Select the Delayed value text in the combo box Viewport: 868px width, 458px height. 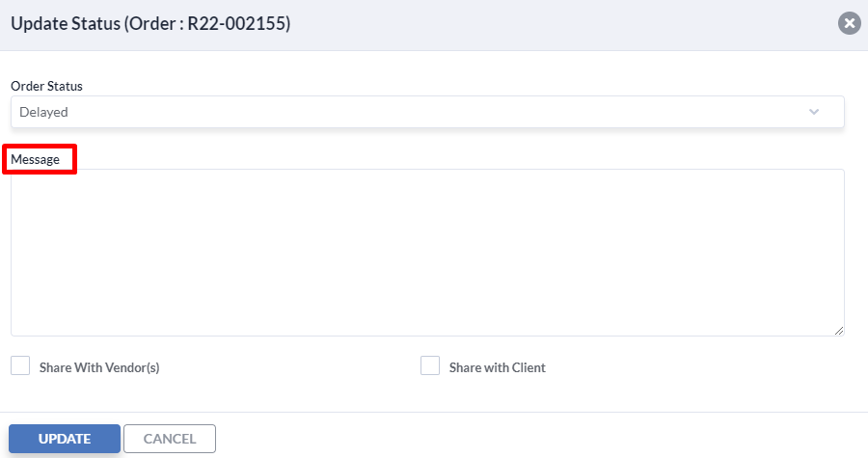tap(43, 112)
